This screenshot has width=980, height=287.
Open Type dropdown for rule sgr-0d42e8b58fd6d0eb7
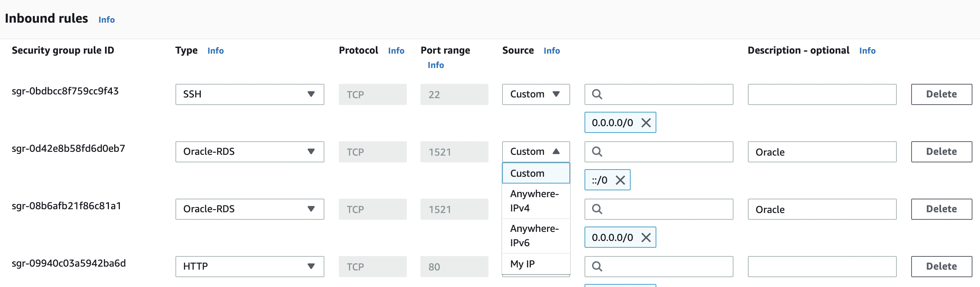(x=250, y=152)
